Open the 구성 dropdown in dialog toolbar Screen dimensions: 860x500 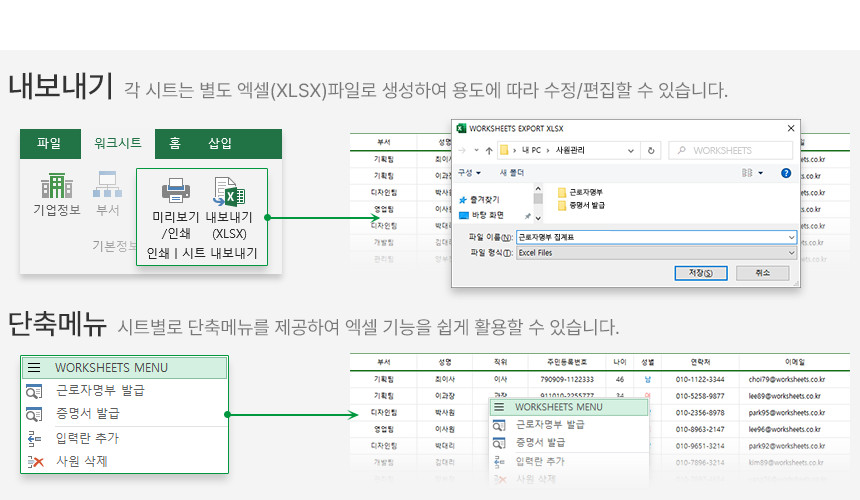click(x=467, y=173)
